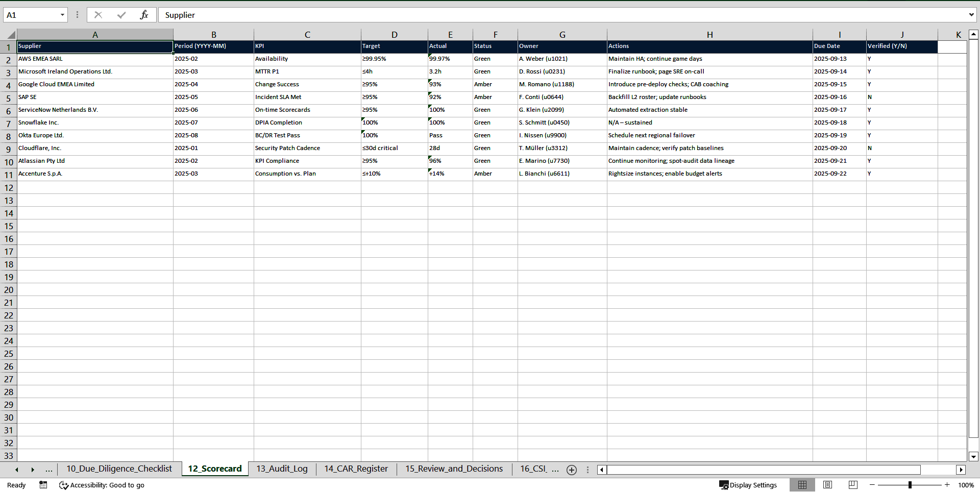Screen dimensions: 980x492
Task: Switch to Normal view icon
Action: coord(802,485)
